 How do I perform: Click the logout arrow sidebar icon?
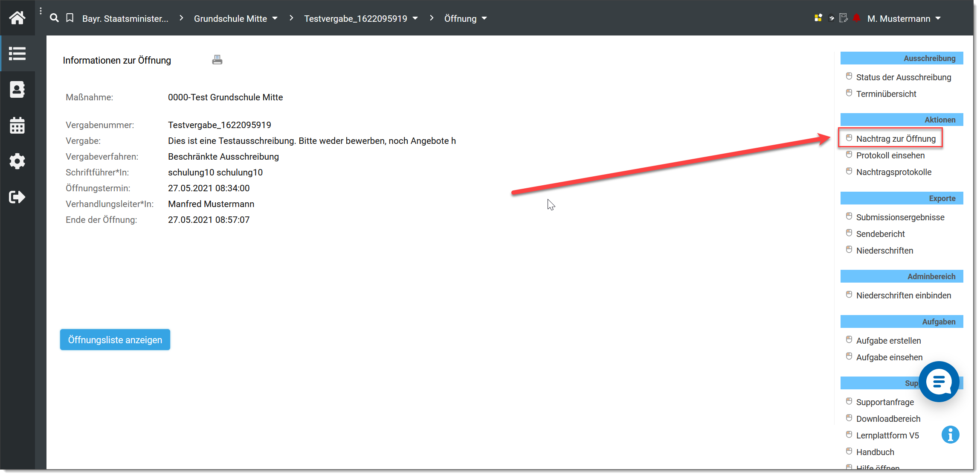[17, 197]
